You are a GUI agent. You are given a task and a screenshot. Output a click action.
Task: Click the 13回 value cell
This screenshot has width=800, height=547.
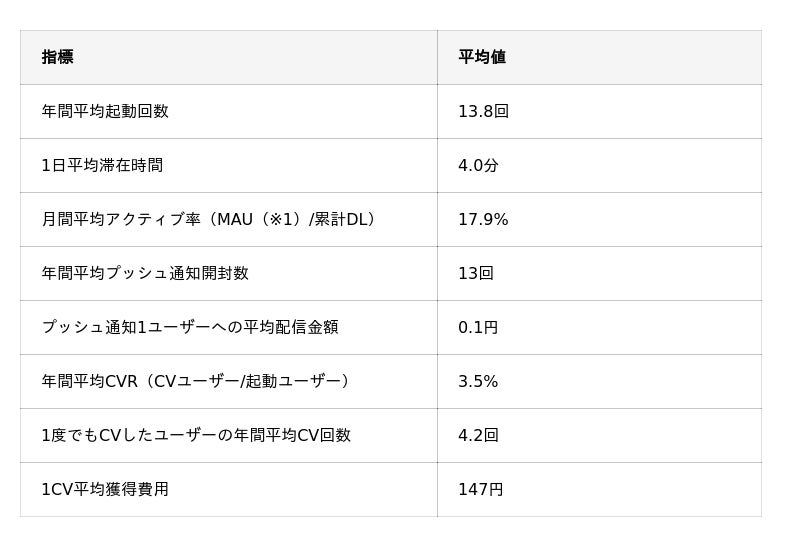coord(476,273)
